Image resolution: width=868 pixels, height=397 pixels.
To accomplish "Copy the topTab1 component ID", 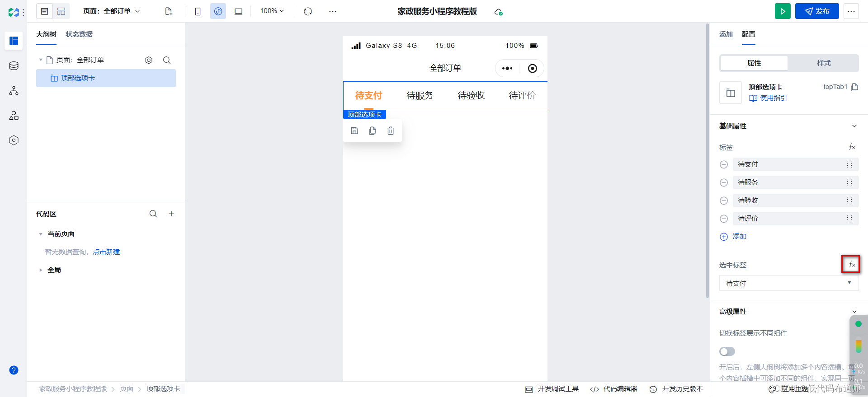I will point(854,87).
